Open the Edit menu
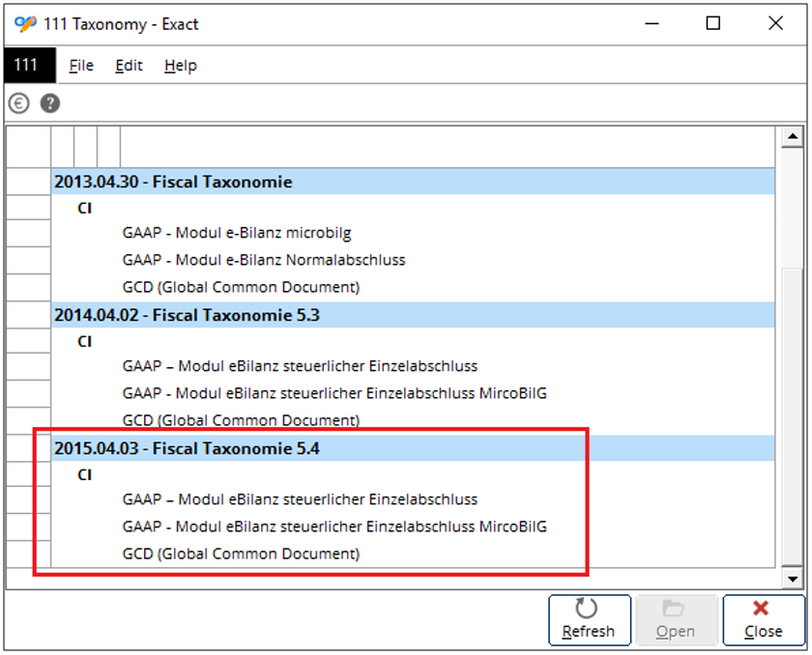 pos(129,66)
